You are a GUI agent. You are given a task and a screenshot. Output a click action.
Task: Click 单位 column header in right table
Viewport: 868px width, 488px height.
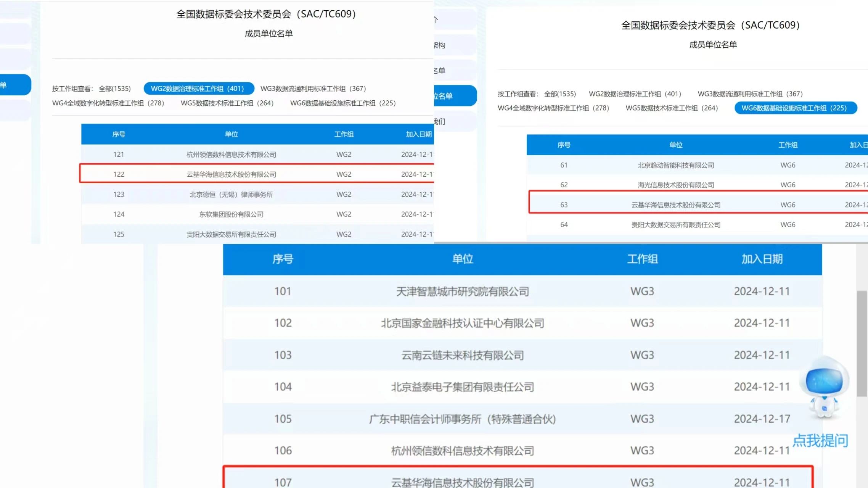(676, 145)
